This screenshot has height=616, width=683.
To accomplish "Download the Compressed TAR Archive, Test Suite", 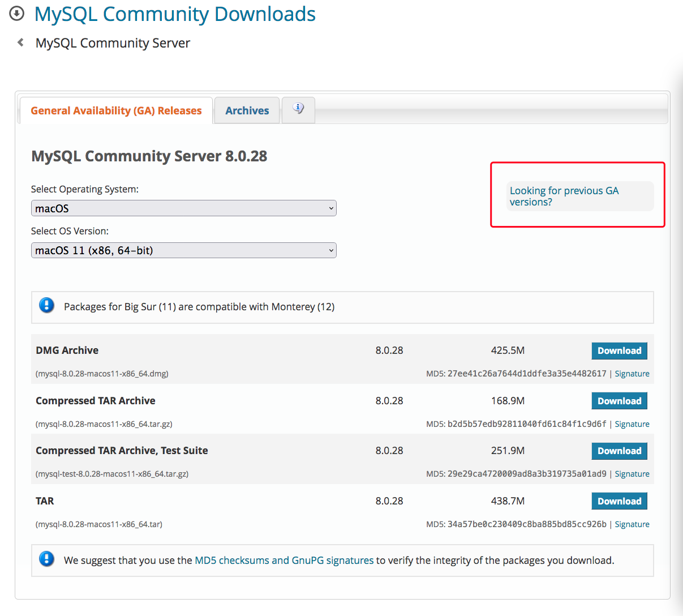I will coord(620,451).
